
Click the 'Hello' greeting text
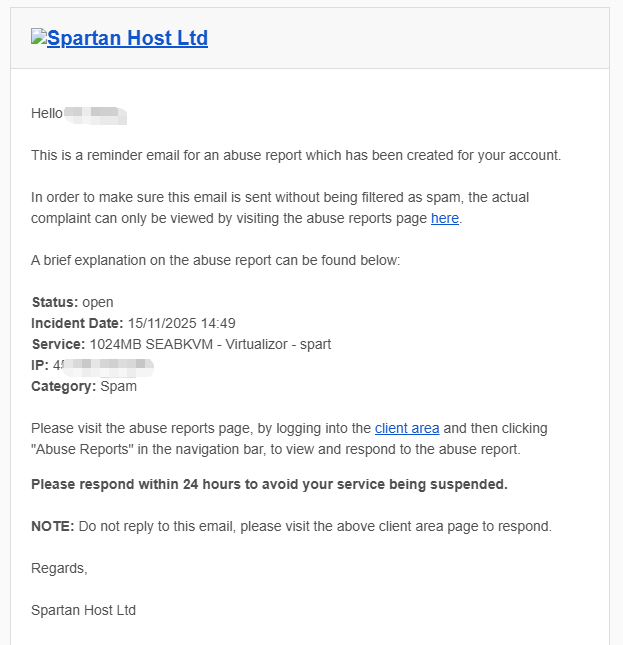(47, 113)
